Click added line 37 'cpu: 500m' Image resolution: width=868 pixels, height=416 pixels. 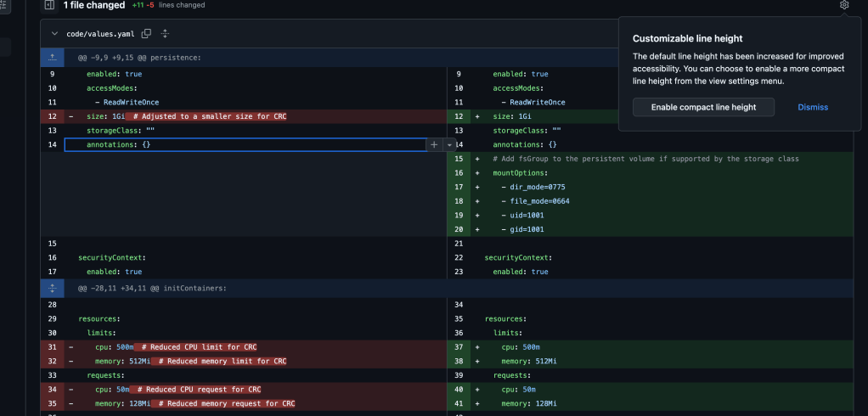click(521, 347)
